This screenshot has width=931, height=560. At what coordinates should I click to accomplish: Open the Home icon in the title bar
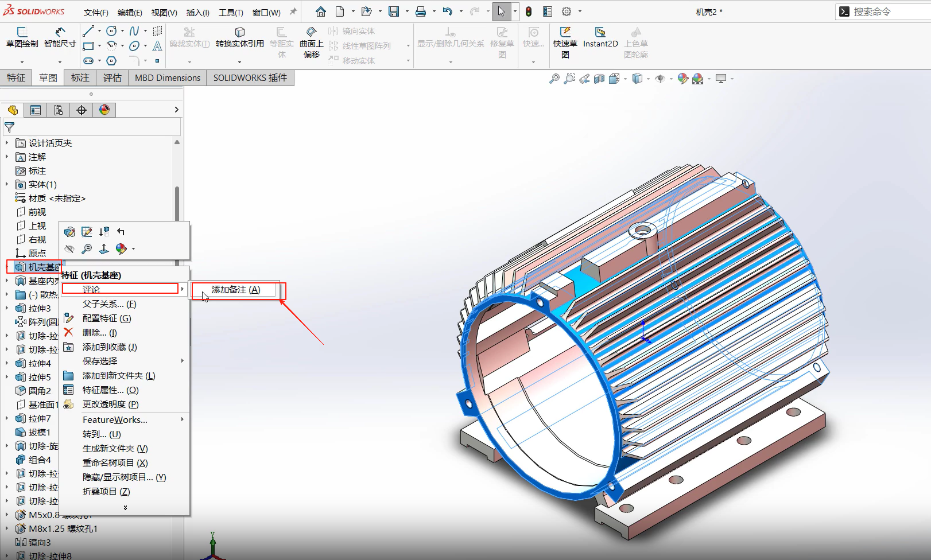pos(321,11)
